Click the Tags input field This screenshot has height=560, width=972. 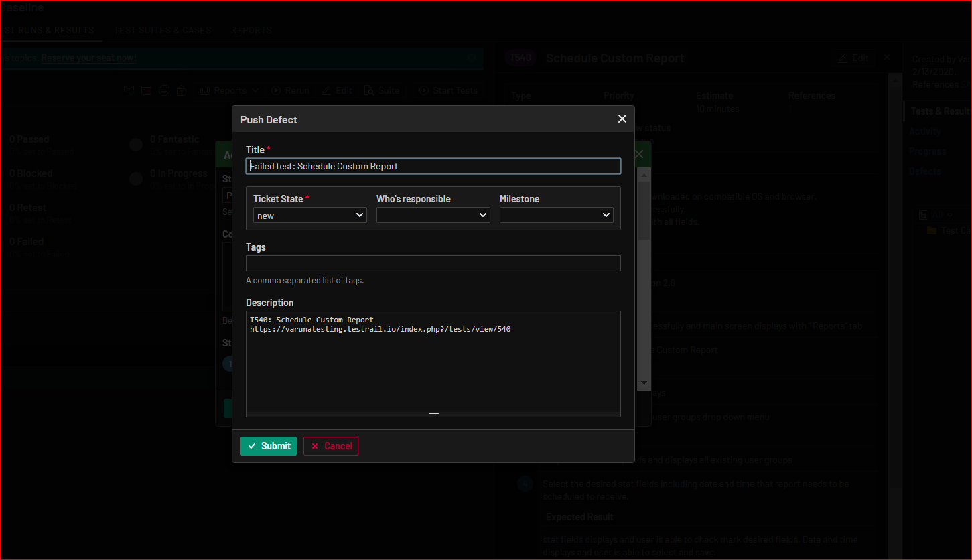tap(433, 263)
